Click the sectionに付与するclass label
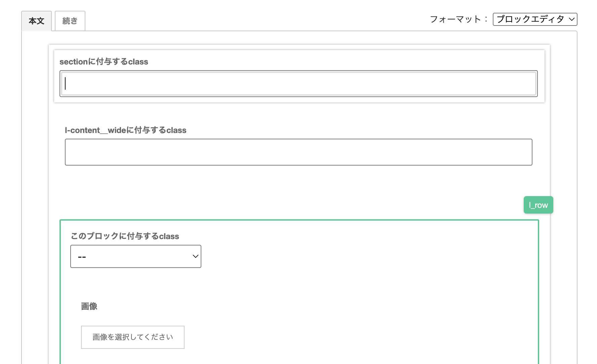Screen dimensions: 597x364 point(104,62)
